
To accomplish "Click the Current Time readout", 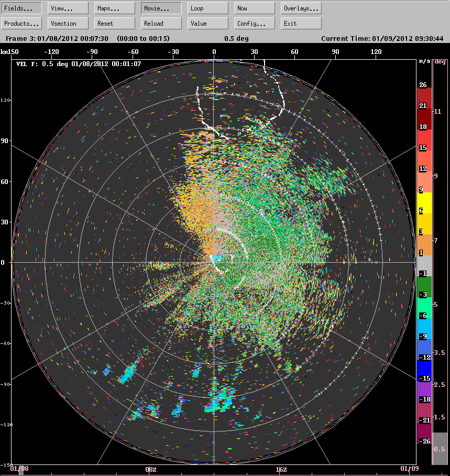I will (x=382, y=39).
